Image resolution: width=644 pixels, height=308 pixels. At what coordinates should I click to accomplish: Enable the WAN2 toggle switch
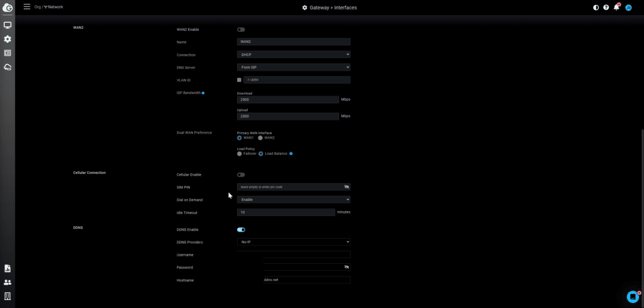tap(241, 30)
